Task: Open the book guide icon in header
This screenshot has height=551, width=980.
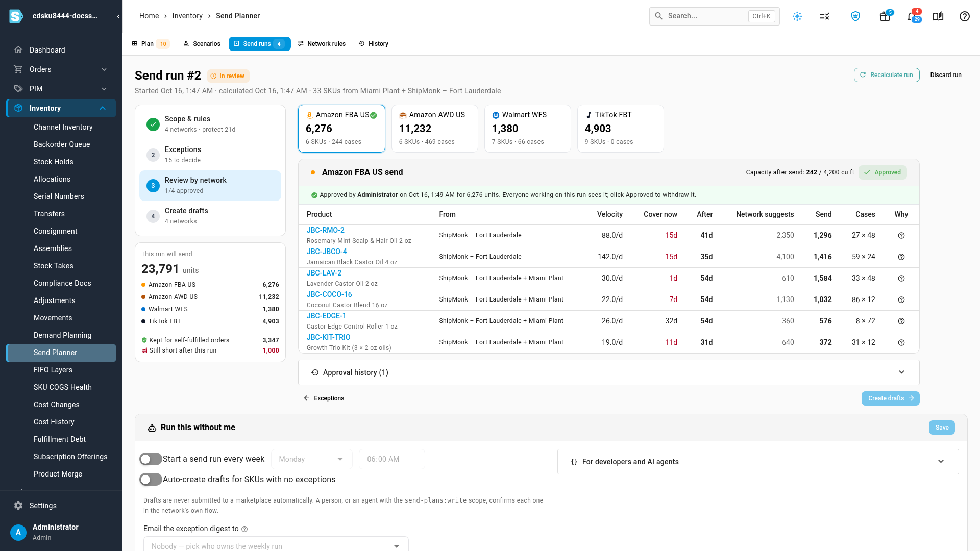Action: pyautogui.click(x=938, y=16)
